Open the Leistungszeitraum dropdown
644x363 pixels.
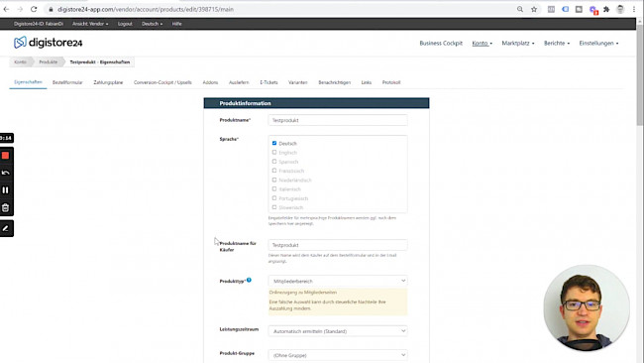click(338, 331)
